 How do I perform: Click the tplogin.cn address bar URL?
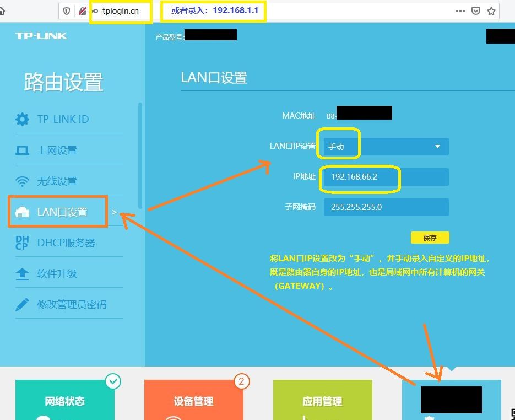point(120,11)
